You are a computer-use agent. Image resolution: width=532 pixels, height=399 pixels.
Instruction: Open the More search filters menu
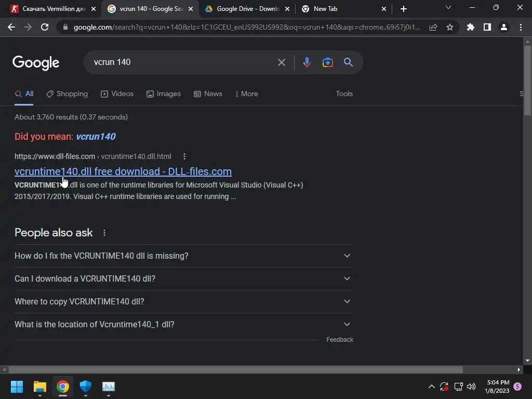tap(247, 94)
